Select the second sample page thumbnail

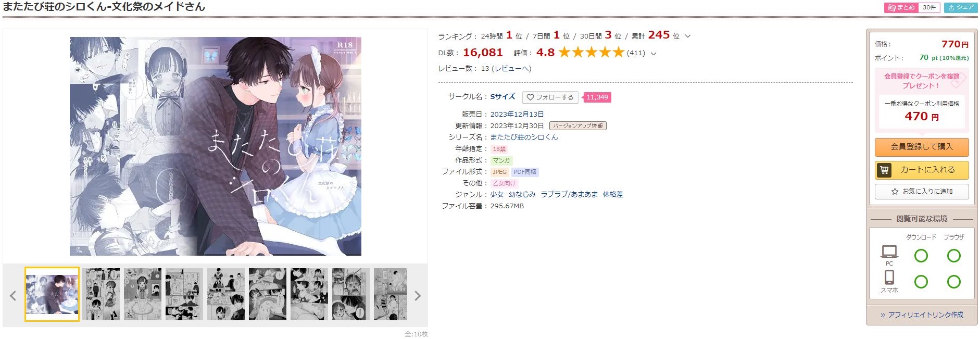pyautogui.click(x=101, y=294)
